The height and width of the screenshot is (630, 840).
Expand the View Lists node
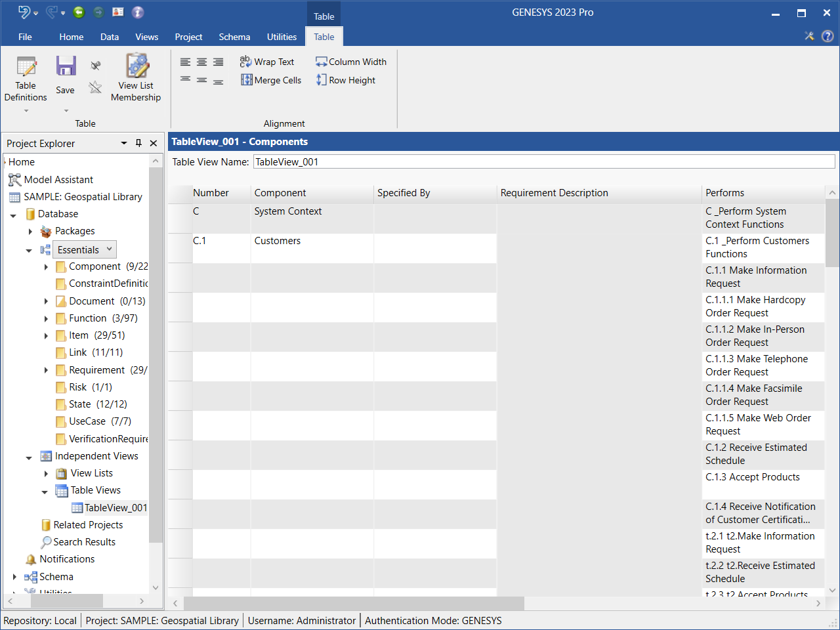tap(46, 474)
